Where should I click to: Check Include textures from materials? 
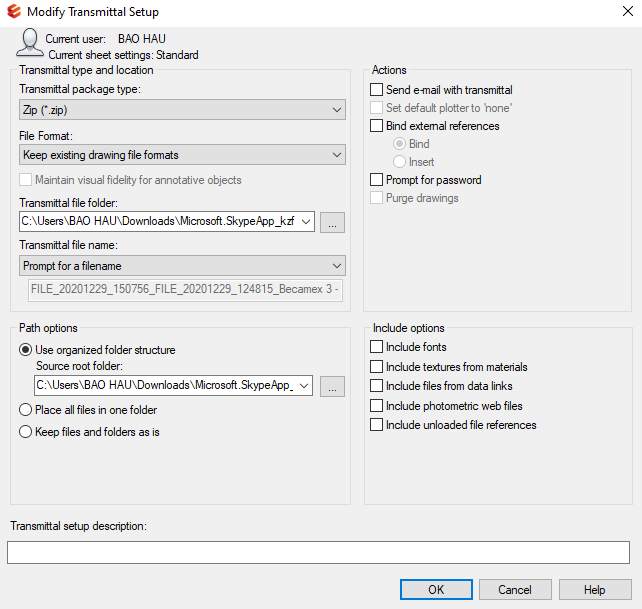[377, 367]
